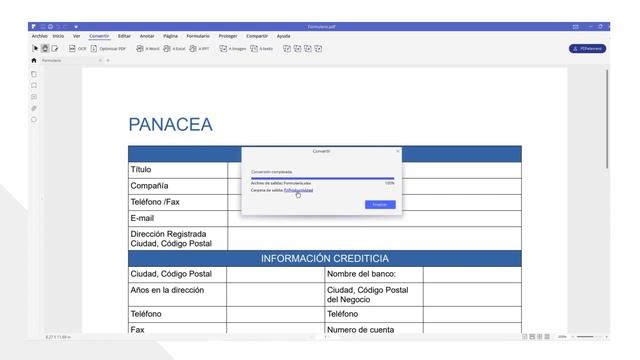Open the Archivo menu

[x=40, y=36]
